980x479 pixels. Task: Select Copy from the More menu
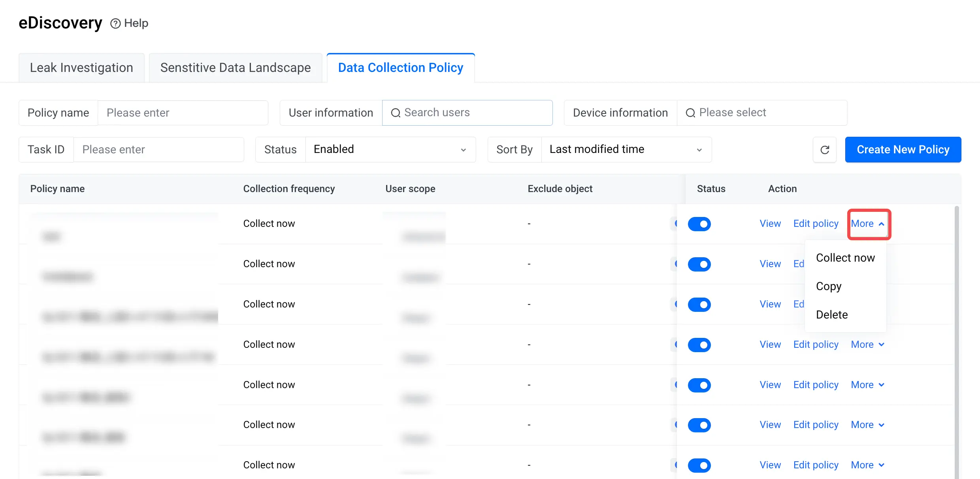click(x=829, y=286)
